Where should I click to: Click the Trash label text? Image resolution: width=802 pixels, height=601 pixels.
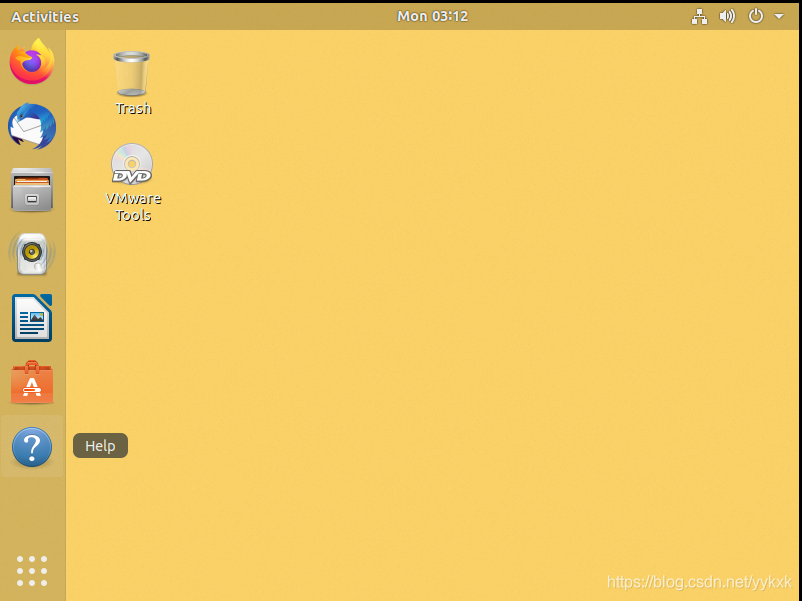pyautogui.click(x=133, y=108)
